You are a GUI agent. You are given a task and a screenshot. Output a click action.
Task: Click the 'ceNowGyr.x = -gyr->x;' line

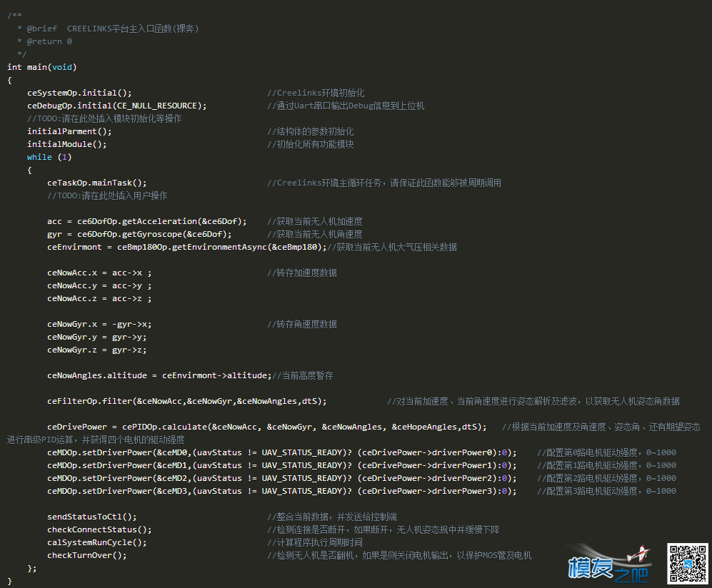coord(99,325)
